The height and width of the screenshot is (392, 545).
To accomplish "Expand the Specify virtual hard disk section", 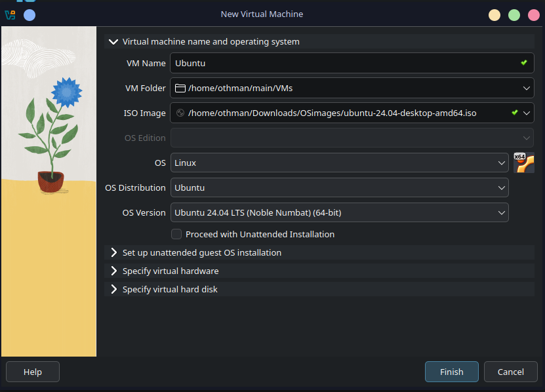I will click(x=114, y=289).
